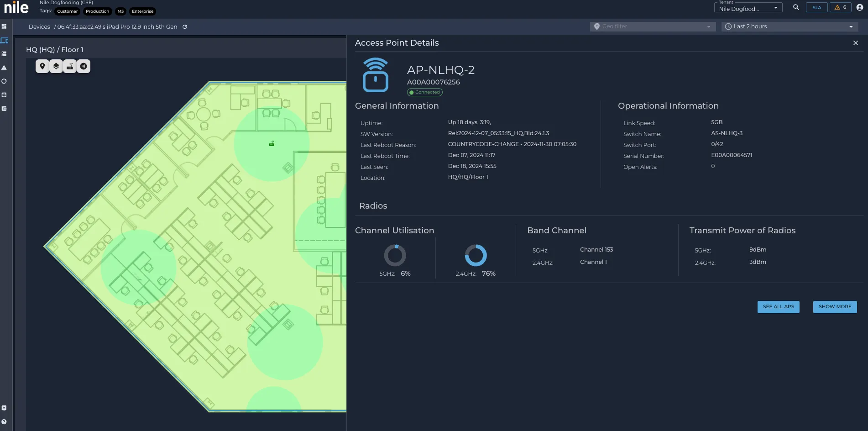Open the Devices section icon in sidebar
Image resolution: width=868 pixels, height=431 pixels.
[x=4, y=40]
